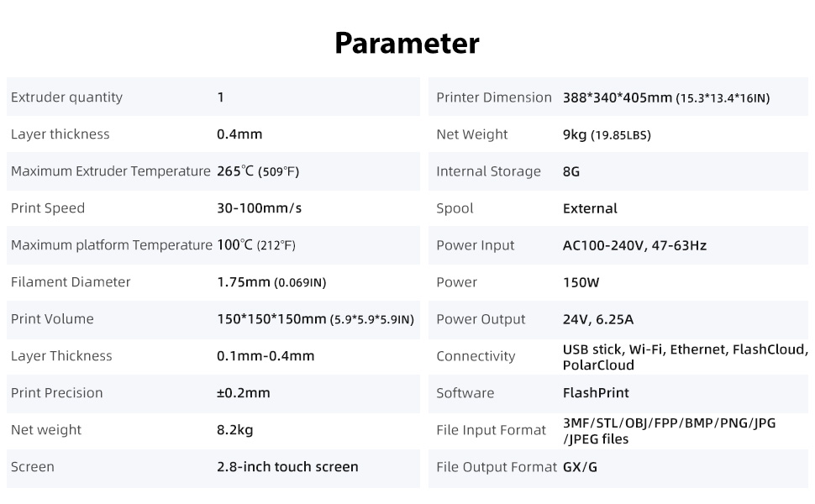
Task: Select the 30-100mm/s value
Action: [x=259, y=208]
